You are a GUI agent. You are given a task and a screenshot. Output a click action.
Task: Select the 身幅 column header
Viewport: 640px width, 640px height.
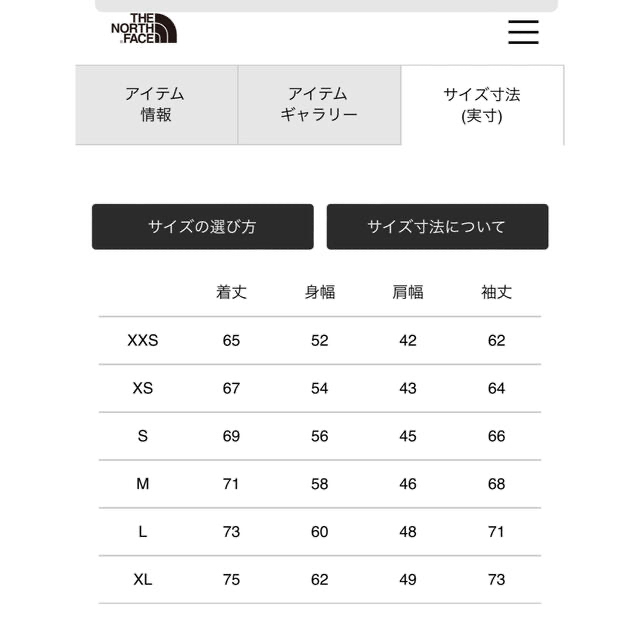click(x=320, y=292)
